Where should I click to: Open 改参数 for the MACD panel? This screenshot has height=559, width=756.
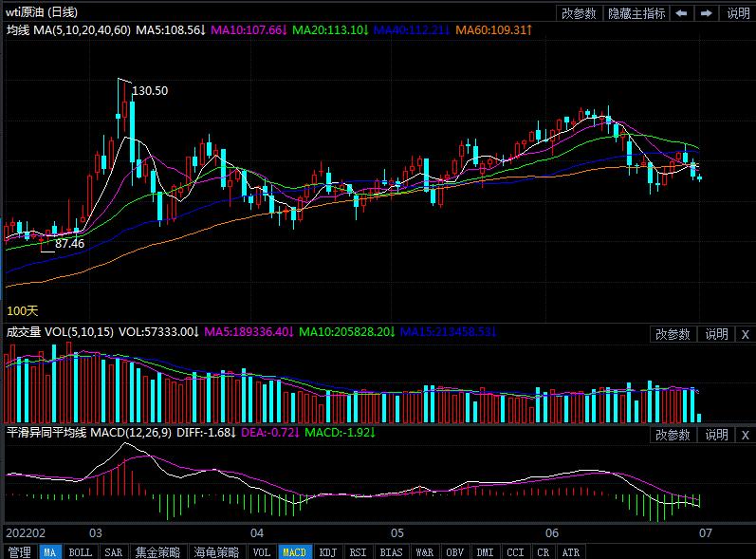673,435
